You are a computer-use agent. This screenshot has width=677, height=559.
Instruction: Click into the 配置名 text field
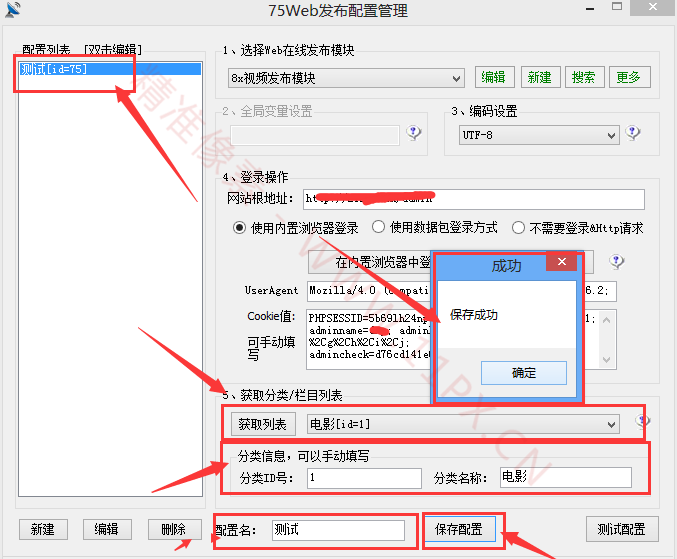[x=337, y=530]
